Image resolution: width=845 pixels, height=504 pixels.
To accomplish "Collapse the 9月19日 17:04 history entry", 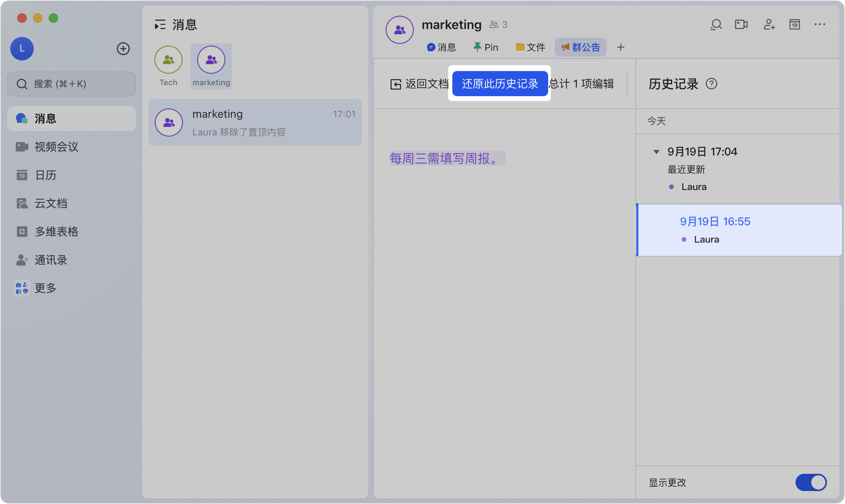I will click(656, 152).
